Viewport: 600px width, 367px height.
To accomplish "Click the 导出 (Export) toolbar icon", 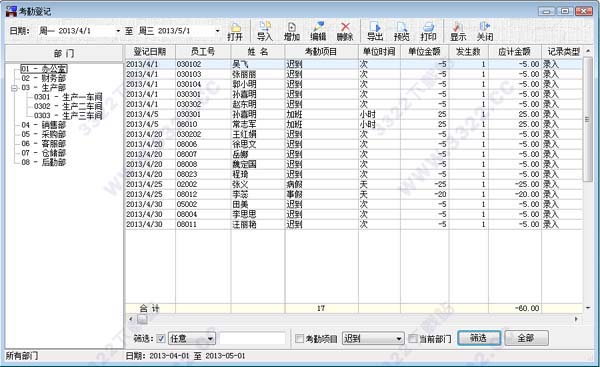I will click(375, 31).
